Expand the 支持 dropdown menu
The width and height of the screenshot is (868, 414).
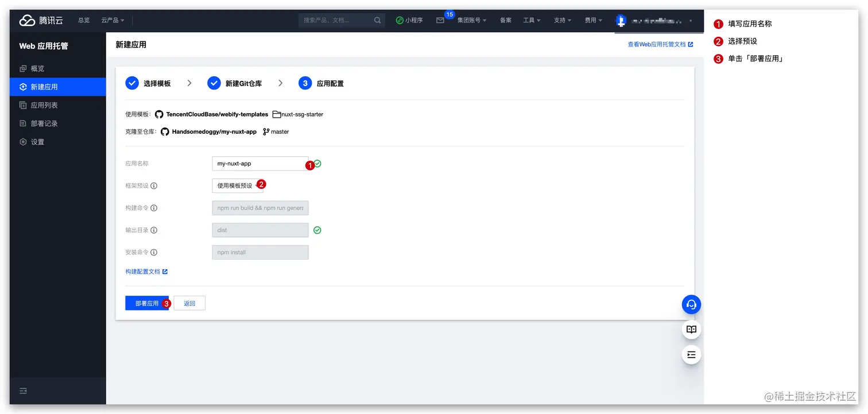(x=563, y=20)
